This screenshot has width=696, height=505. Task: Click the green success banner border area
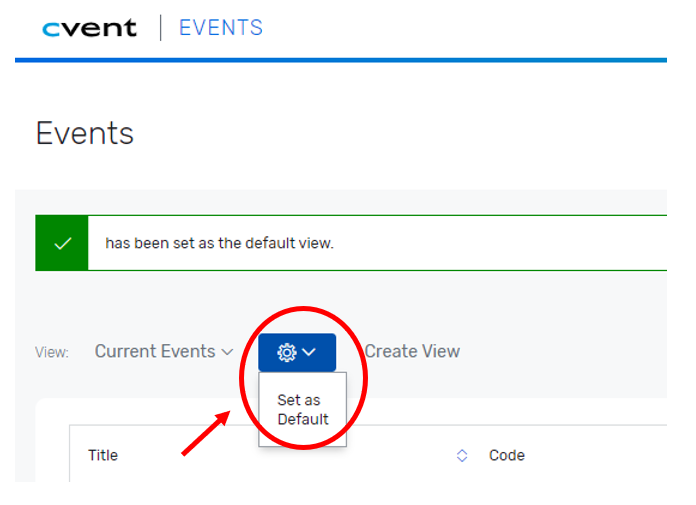click(x=351, y=243)
